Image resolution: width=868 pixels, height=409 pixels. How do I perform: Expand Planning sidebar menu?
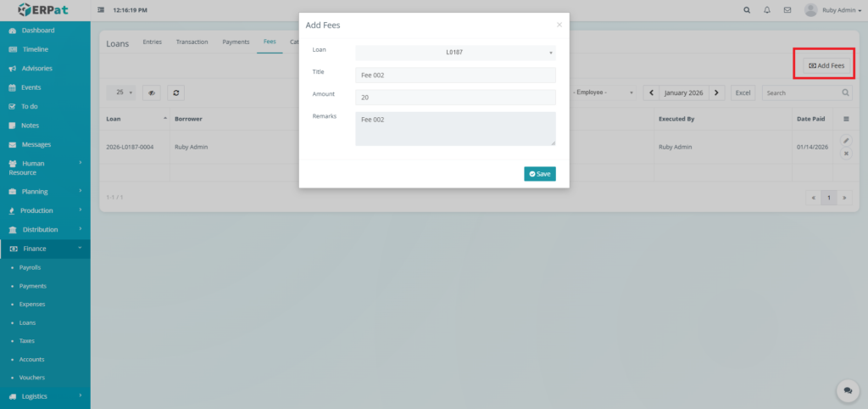pyautogui.click(x=45, y=191)
